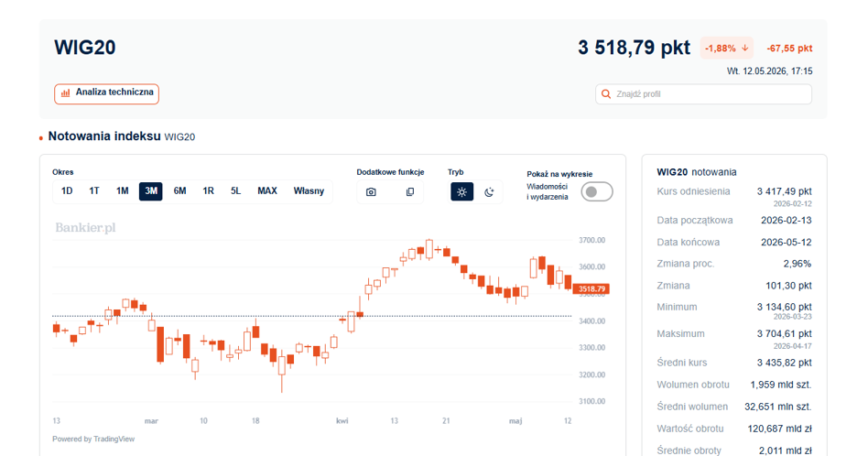Click Data końcowa value 2026-05-12
This screenshot has height=456, width=868.
(787, 243)
